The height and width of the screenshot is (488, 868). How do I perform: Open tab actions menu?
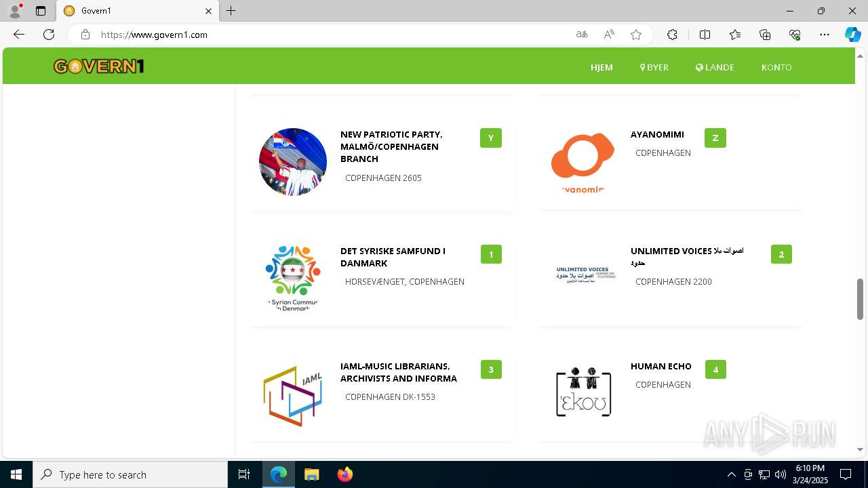click(x=41, y=11)
